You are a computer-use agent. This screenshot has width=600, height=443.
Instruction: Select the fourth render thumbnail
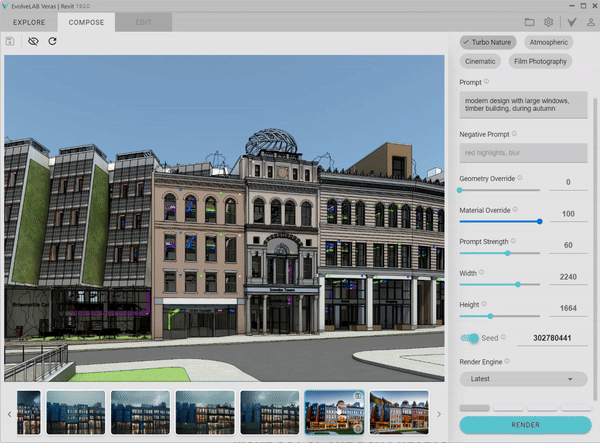tap(205, 412)
